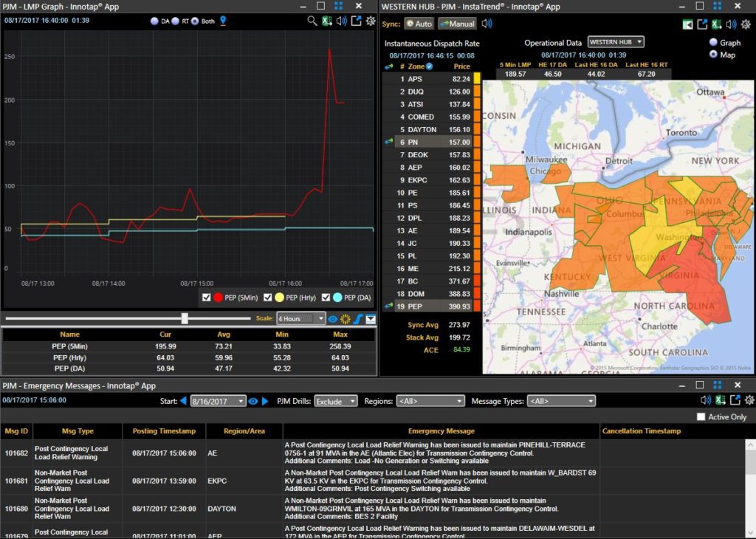The width and height of the screenshot is (756, 539).
Task: Toggle the speaker icon in InstaTrend top-right toolbar
Action: 732,24
